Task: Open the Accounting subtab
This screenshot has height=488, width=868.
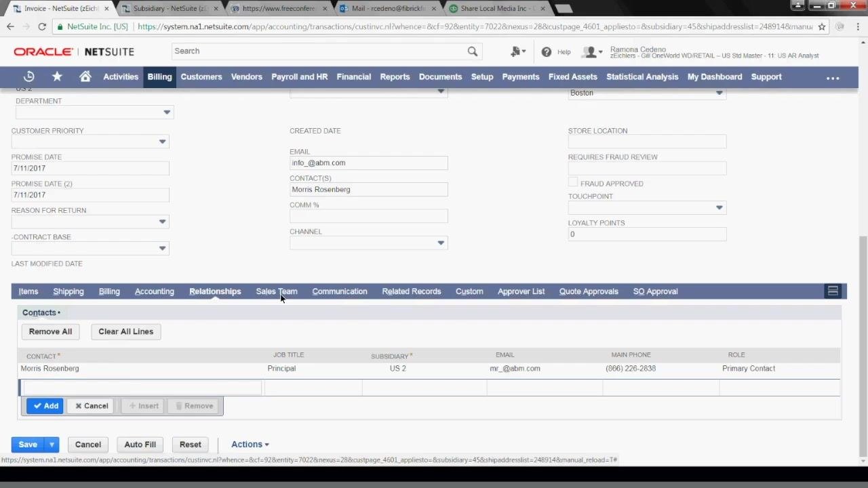Action: click(x=155, y=291)
